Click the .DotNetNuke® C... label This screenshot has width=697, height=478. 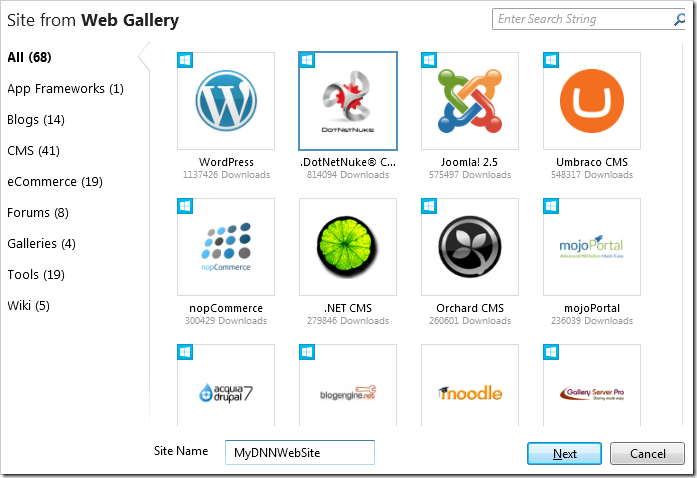(x=348, y=162)
